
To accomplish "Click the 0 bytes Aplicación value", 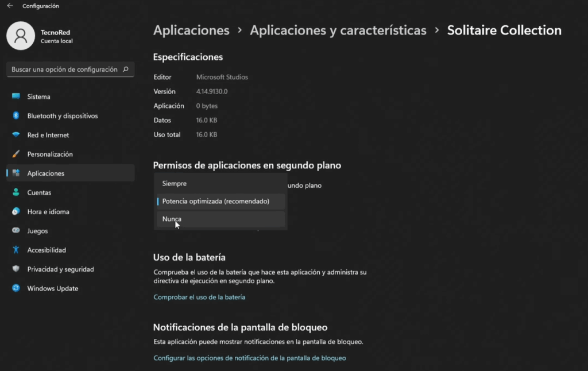I will point(207,106).
